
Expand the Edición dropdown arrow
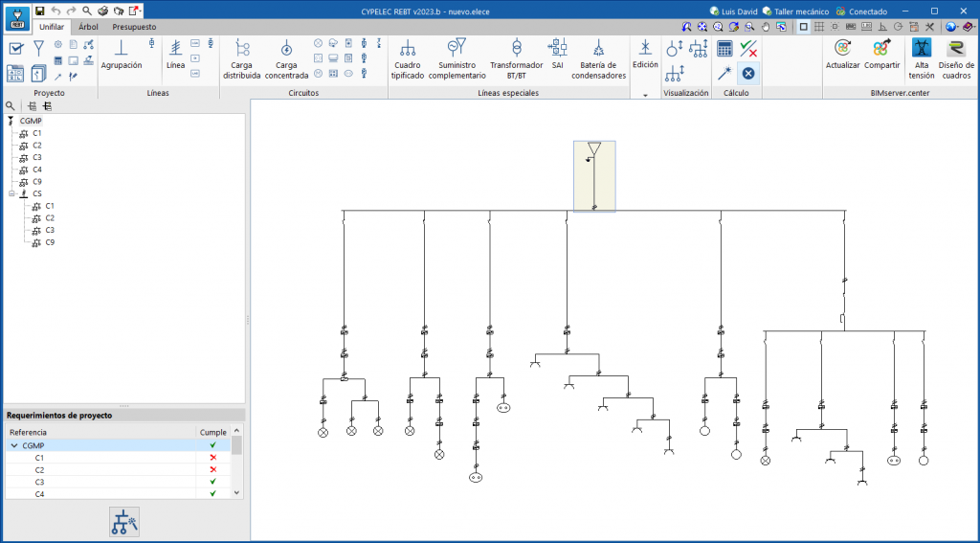[x=645, y=95]
